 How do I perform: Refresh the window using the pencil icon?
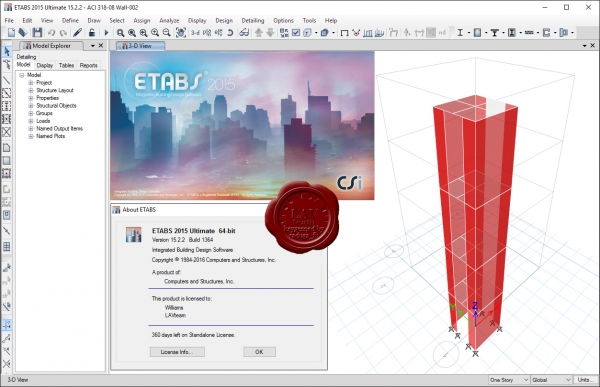pos(77,33)
